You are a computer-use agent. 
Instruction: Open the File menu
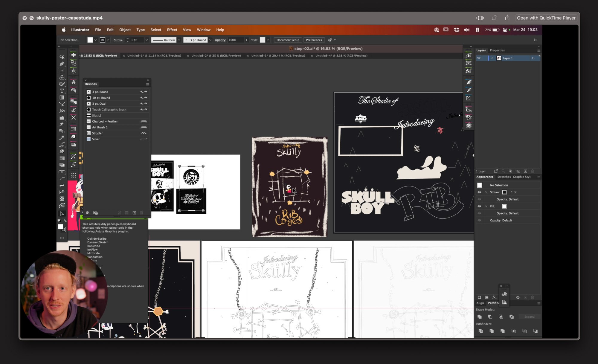[x=98, y=30]
